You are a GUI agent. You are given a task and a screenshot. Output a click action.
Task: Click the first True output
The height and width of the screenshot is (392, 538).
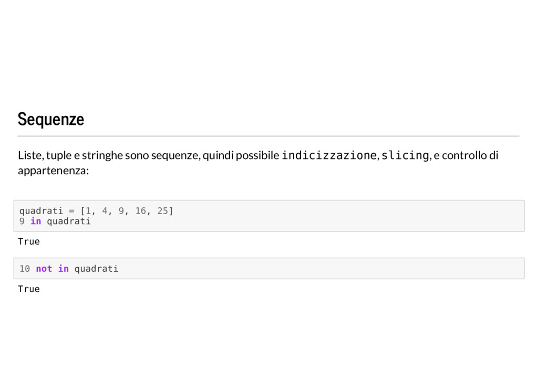pyautogui.click(x=29, y=241)
